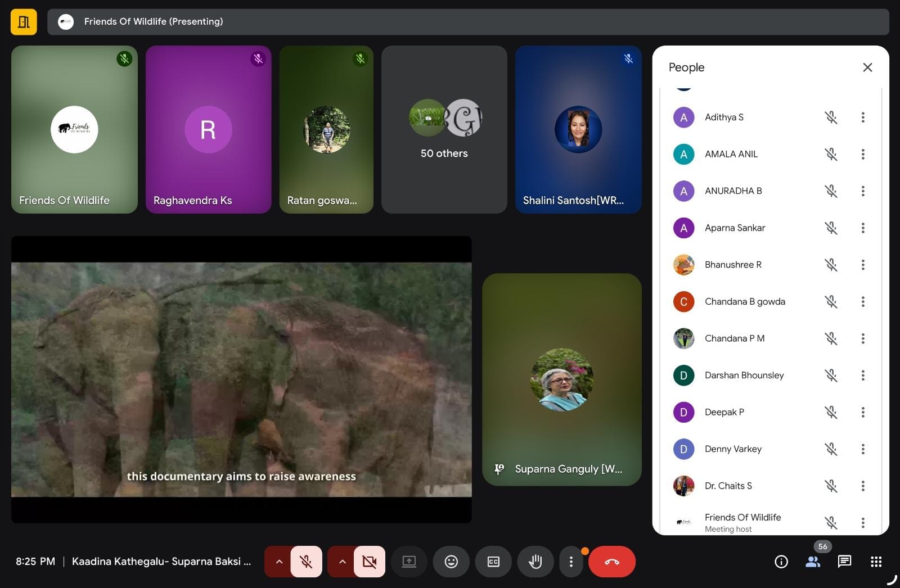Click the raise hand icon

coord(535,562)
